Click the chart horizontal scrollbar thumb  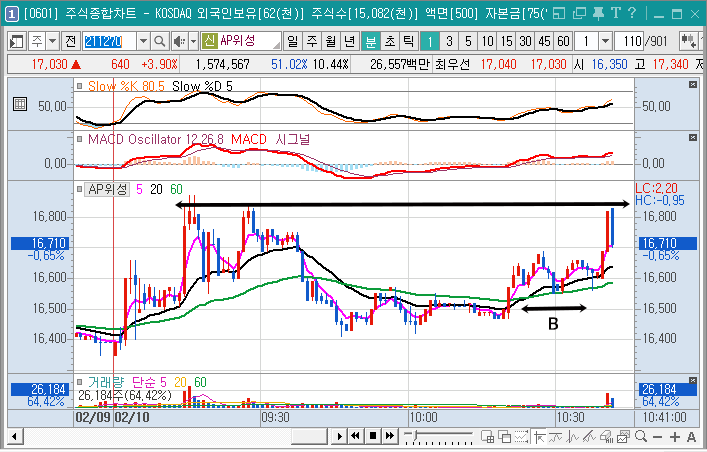coord(309,437)
